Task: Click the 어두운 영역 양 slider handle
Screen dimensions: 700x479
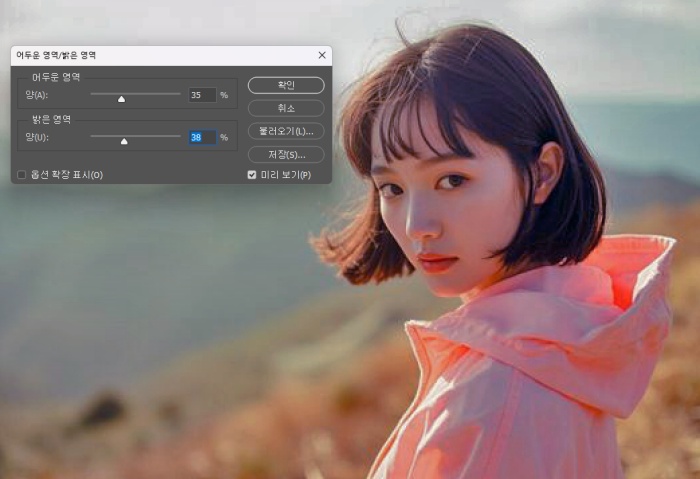Action: pyautogui.click(x=121, y=99)
